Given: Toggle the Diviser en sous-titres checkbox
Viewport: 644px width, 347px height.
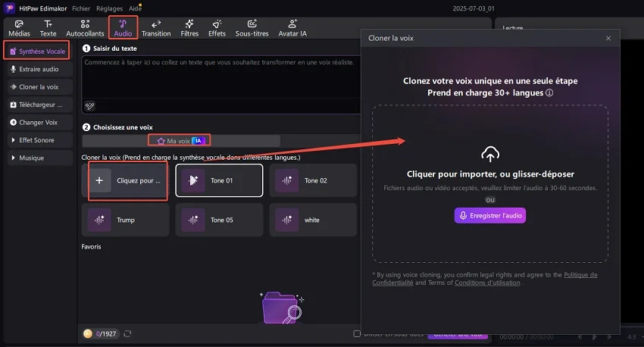Looking at the screenshot, I should [358, 333].
